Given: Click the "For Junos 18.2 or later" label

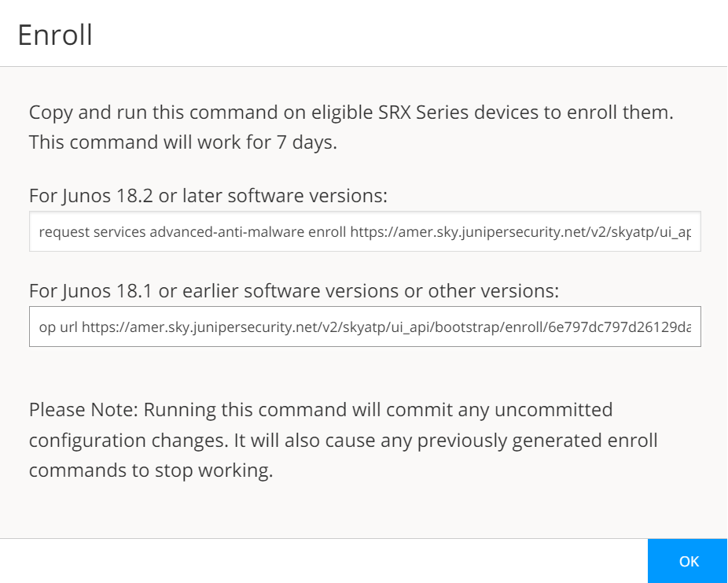Looking at the screenshot, I should click(208, 196).
